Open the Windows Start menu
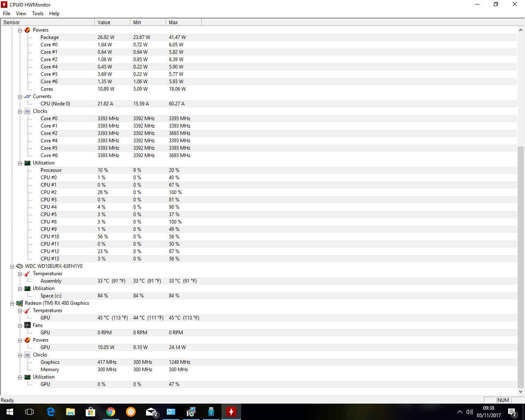This screenshot has height=420, width=525. 10,412
